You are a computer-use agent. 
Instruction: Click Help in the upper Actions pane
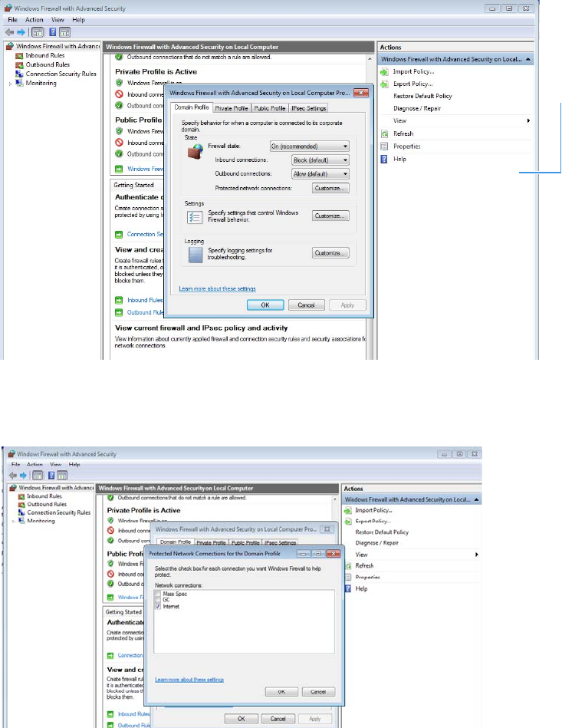(x=399, y=159)
